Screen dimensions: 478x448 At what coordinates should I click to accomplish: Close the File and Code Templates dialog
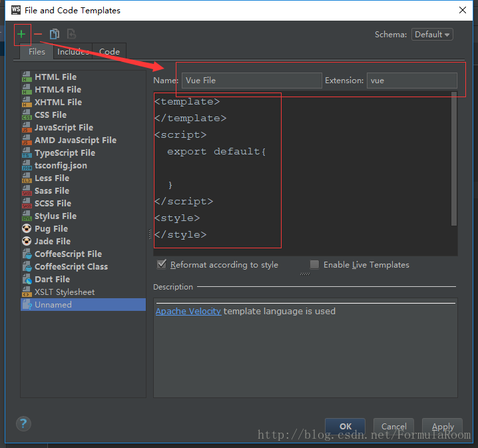pyautogui.click(x=463, y=10)
